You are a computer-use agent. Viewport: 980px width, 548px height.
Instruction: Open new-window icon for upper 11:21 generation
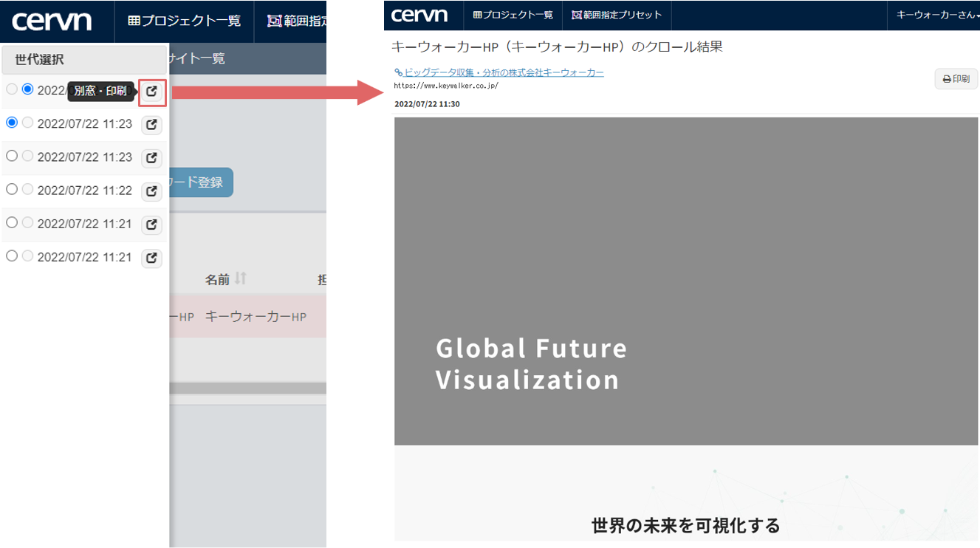pyautogui.click(x=151, y=225)
